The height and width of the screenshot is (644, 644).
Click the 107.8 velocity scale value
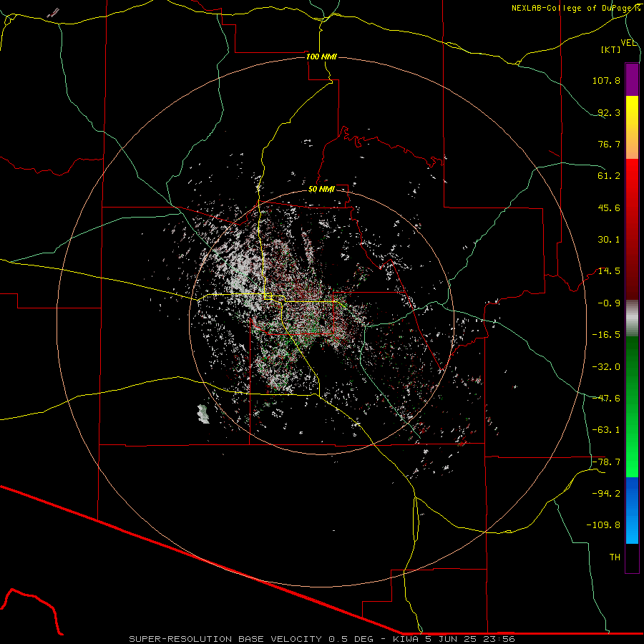[606, 80]
